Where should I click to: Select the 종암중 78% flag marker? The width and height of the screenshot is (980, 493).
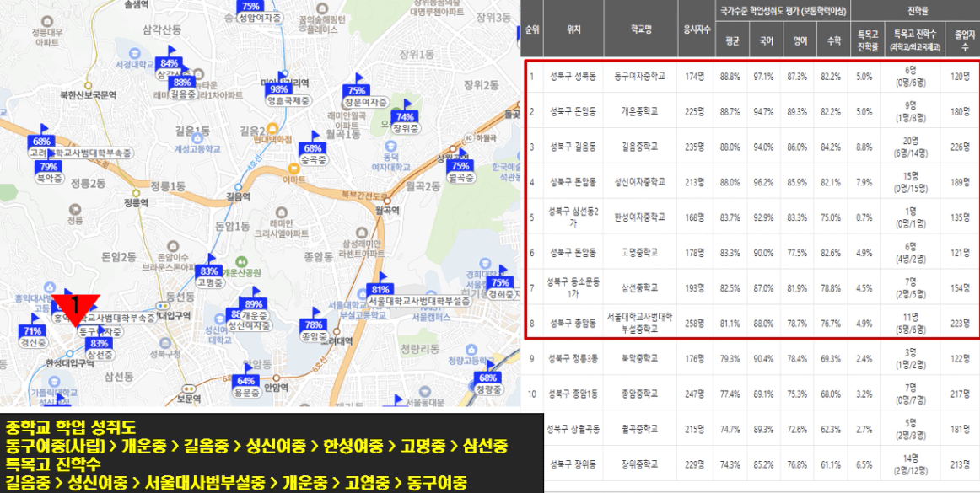pos(313,325)
